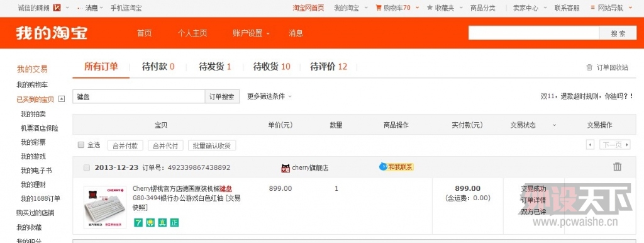Image resolution: width=644 pixels, height=243 pixels.
Task: Click the shopping cart icon in top bar
Action: tap(378, 8)
